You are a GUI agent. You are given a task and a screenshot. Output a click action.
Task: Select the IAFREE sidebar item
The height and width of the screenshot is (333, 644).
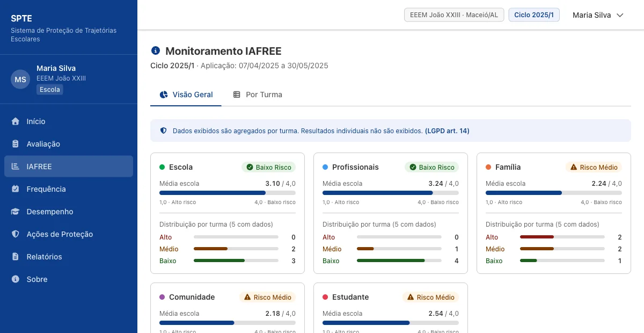[69, 166]
